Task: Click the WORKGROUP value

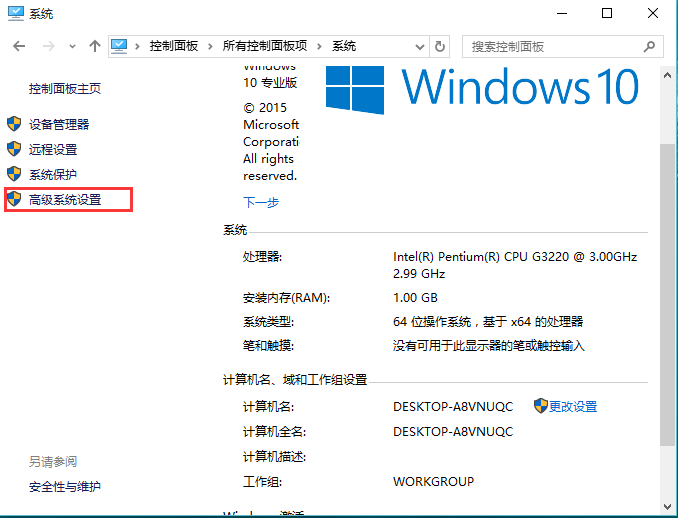Action: point(433,482)
